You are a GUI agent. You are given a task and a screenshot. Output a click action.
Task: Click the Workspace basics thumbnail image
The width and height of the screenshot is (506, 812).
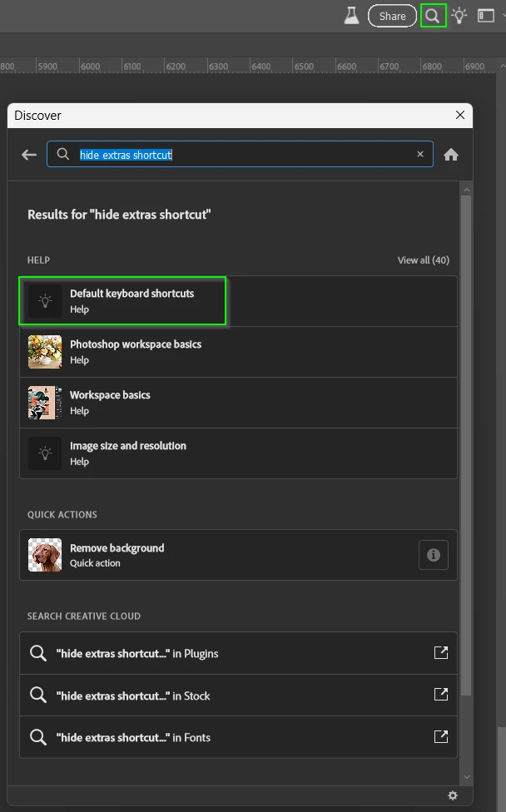45,403
